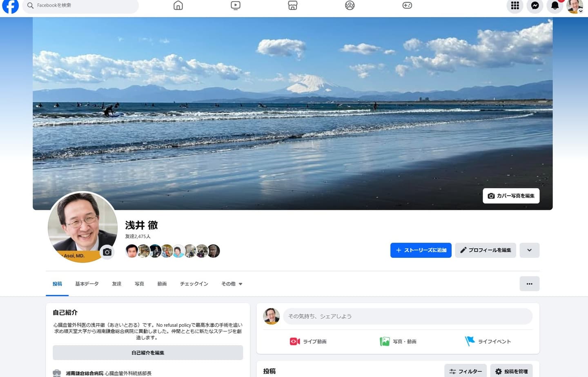
Task: Open the Gaming icon in top bar
Action: pos(407,6)
